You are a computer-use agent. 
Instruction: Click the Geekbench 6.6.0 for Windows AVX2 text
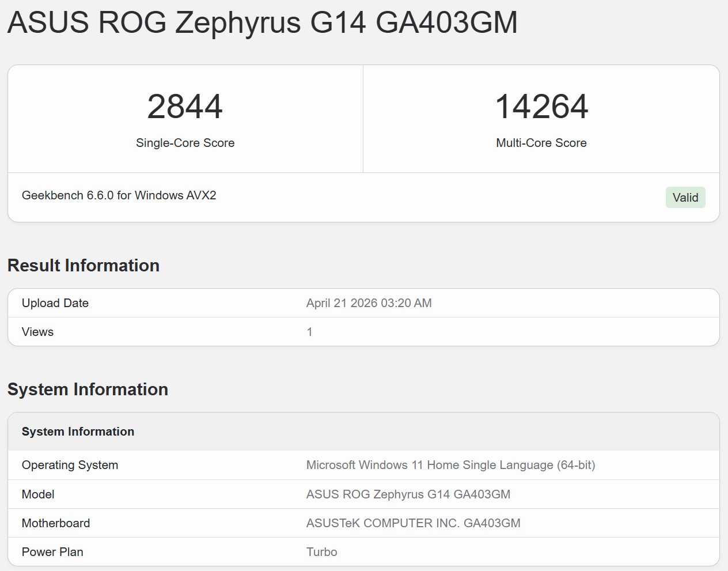119,195
